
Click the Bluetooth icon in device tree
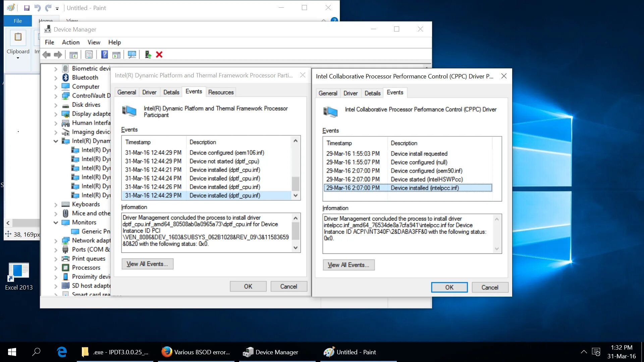(65, 77)
